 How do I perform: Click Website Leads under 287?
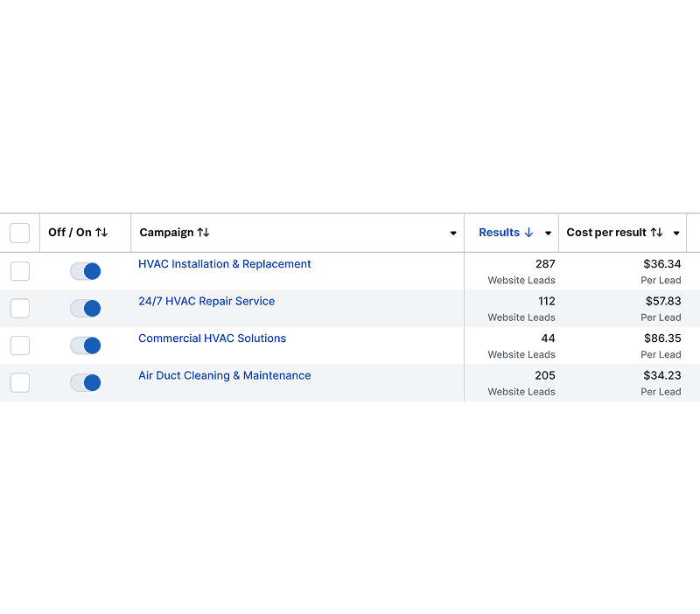pyautogui.click(x=521, y=280)
